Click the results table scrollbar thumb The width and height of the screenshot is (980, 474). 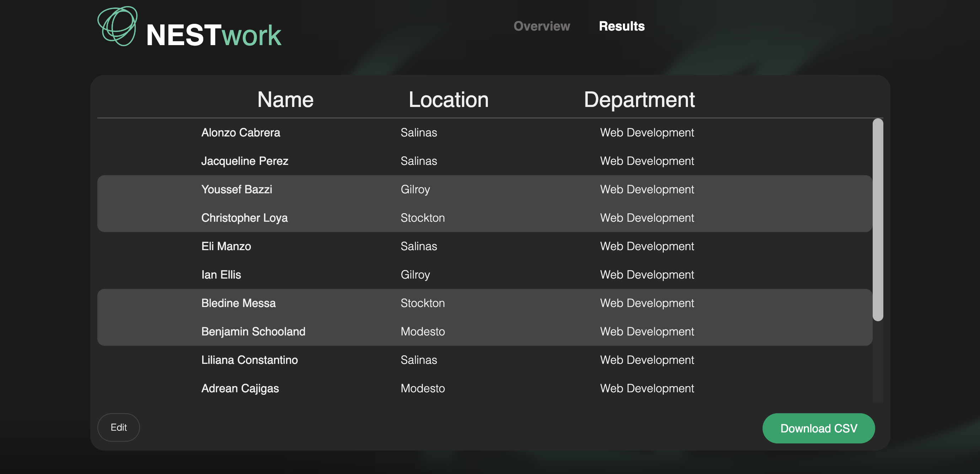pos(877,220)
